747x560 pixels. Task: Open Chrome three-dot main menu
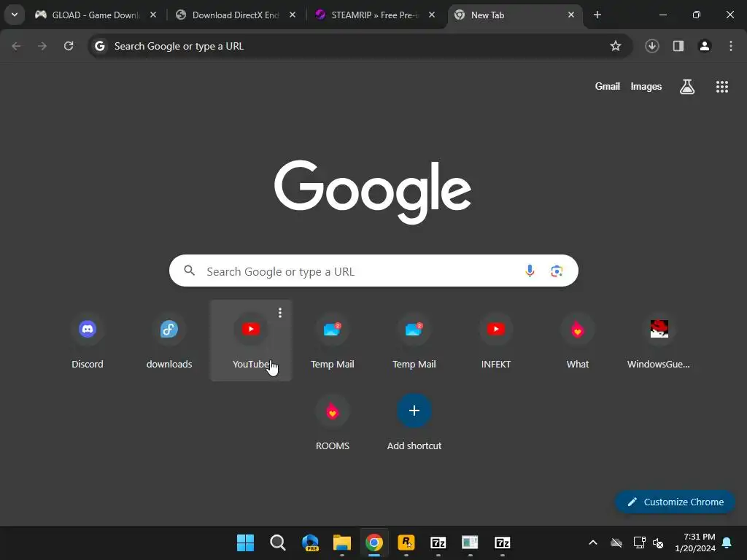coord(731,46)
